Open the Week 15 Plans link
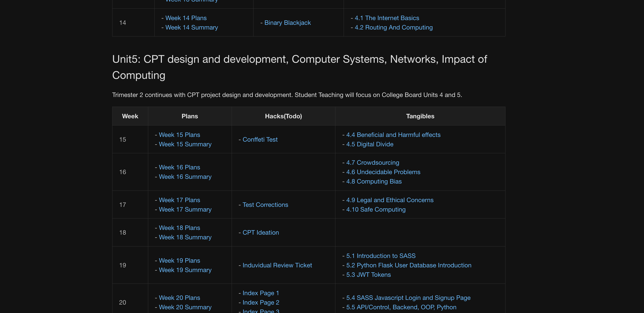Viewport: 644px width, 313px height. 179,135
